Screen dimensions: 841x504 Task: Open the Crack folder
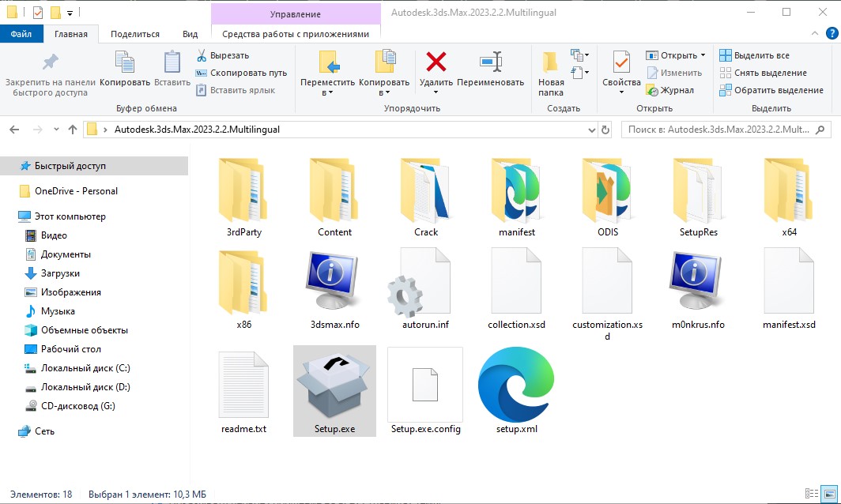(426, 198)
